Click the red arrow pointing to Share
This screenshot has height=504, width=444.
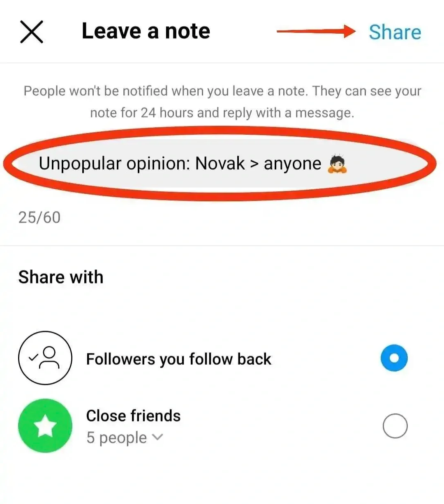(316, 31)
